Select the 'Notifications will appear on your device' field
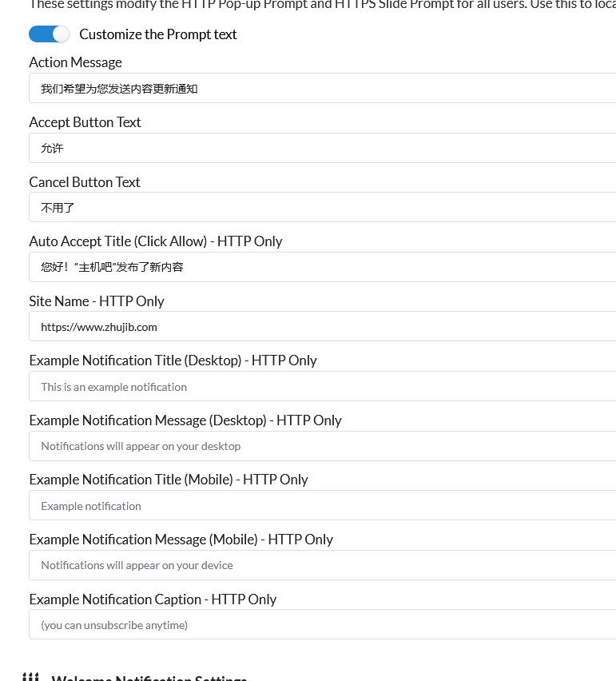616x681 pixels. coord(323,565)
